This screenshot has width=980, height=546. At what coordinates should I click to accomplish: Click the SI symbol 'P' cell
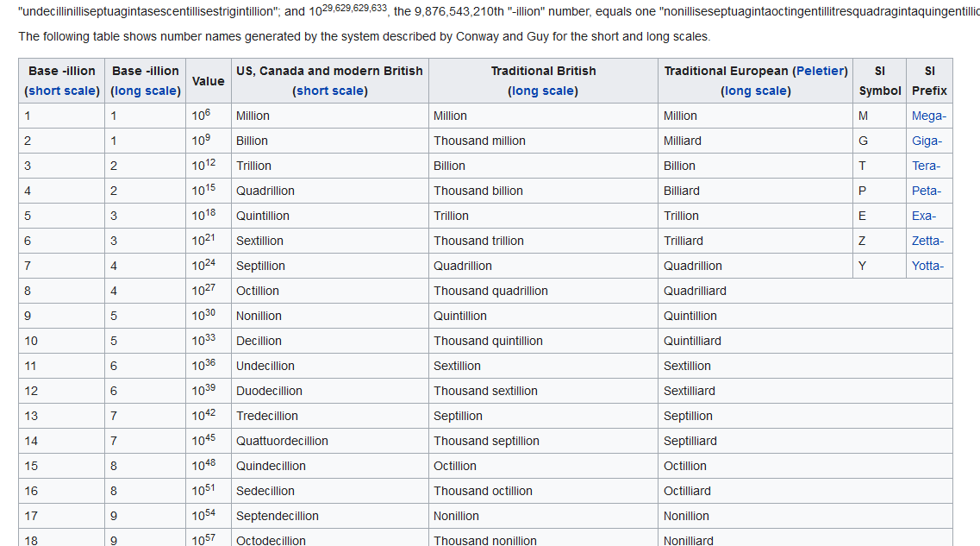coord(879,191)
